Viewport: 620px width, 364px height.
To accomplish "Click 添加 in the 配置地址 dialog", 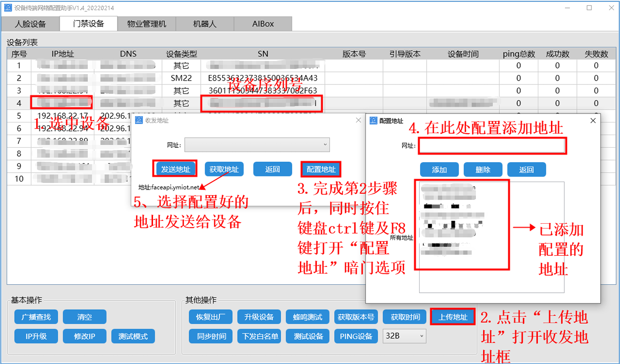I will [x=439, y=170].
